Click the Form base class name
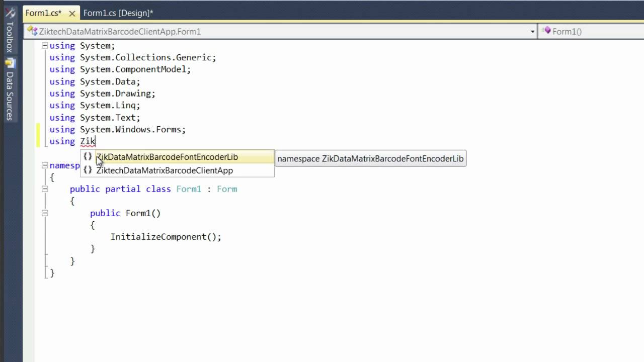 click(x=227, y=189)
